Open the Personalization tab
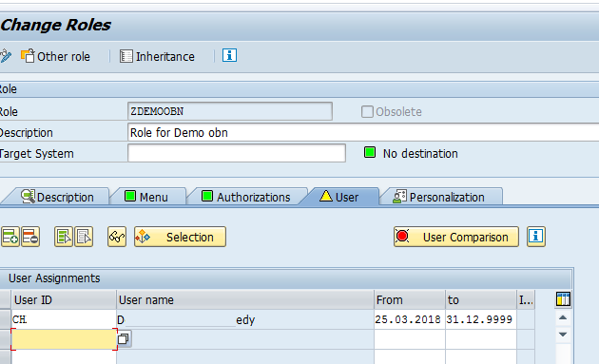The image size is (599, 364). click(x=441, y=197)
